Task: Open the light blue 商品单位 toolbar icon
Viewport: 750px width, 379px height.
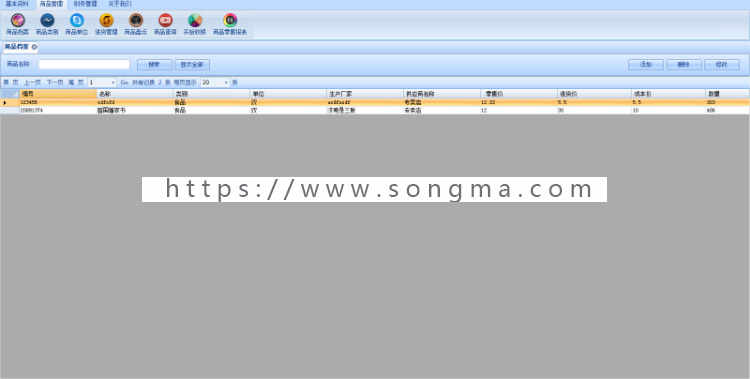Action: tap(77, 21)
